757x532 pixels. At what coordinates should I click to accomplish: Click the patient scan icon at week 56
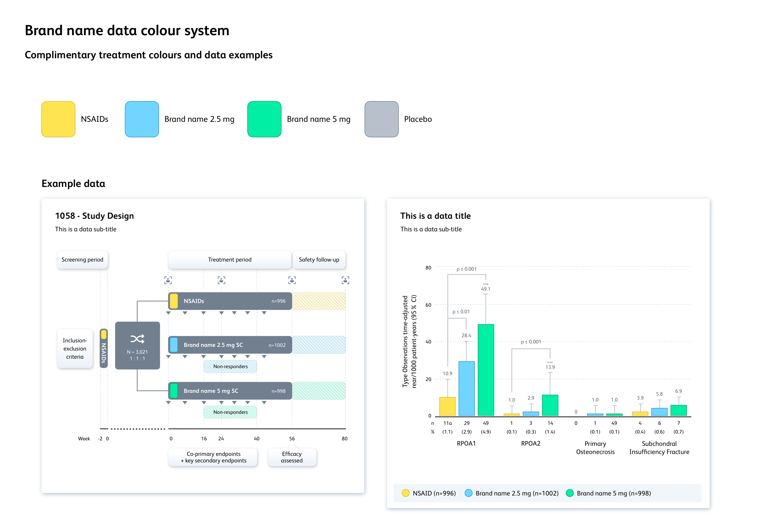point(292,280)
